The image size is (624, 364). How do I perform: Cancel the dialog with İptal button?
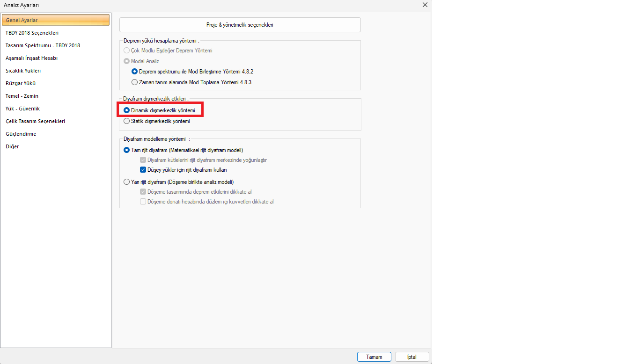(x=412, y=357)
